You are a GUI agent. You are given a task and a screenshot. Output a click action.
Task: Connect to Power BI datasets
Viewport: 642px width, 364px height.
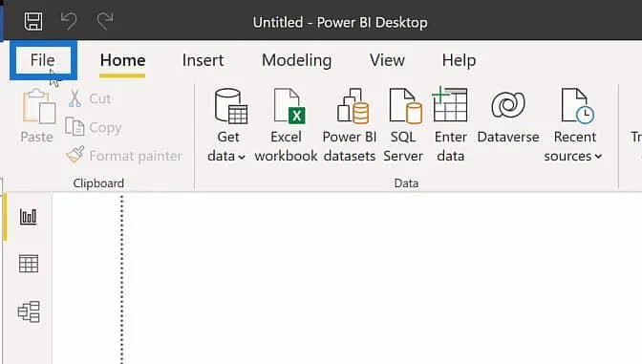(x=350, y=125)
